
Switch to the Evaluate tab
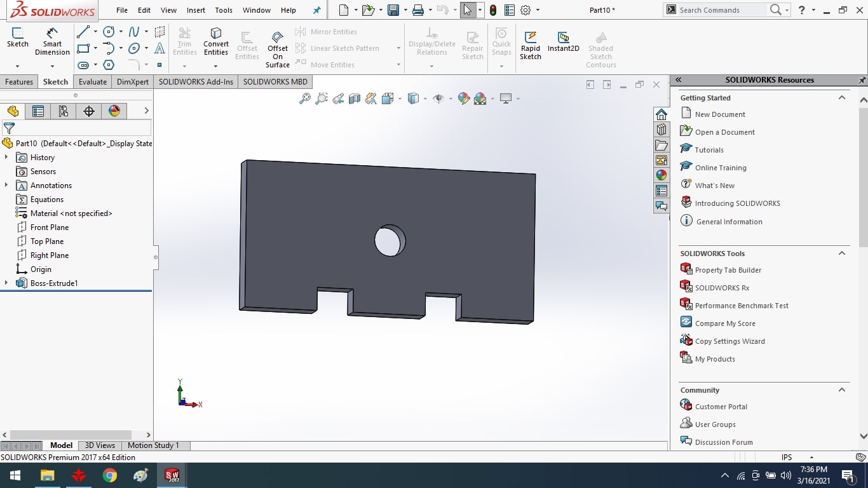tap(93, 82)
